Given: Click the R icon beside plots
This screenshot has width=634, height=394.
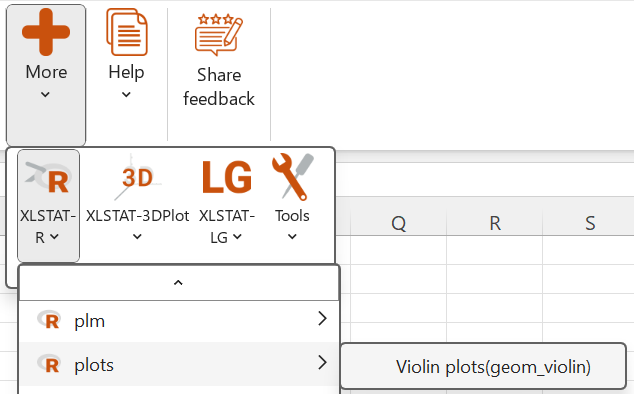Looking at the screenshot, I should 49,364.
